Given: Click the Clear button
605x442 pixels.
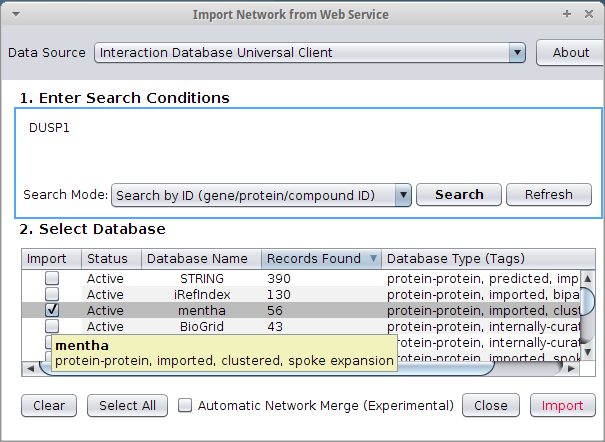Looking at the screenshot, I should (49, 405).
